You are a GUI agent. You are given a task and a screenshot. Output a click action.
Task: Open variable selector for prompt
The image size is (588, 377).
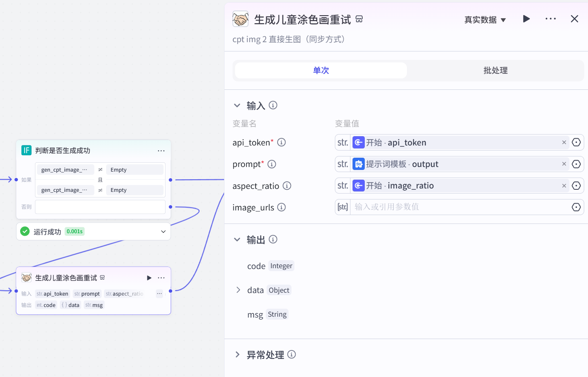click(576, 164)
